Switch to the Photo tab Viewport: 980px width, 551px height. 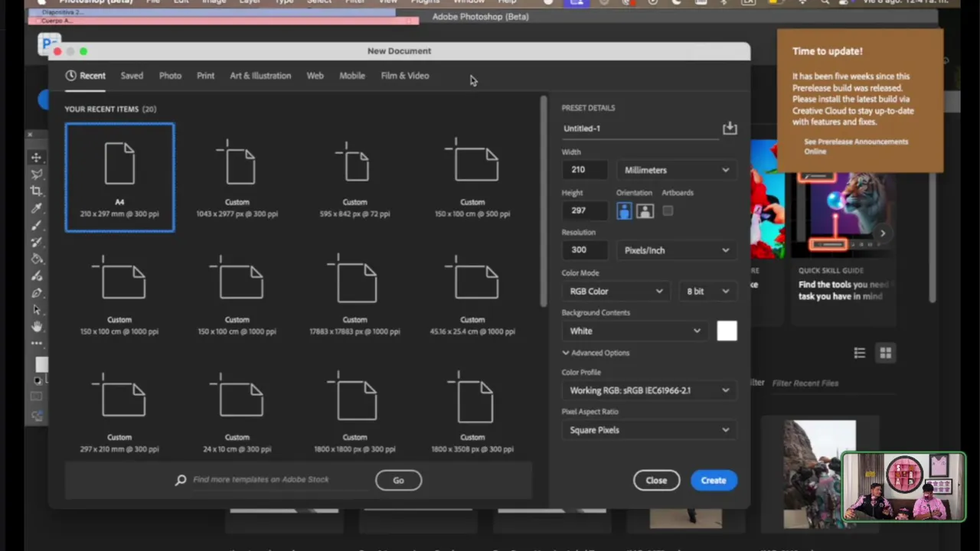(170, 76)
